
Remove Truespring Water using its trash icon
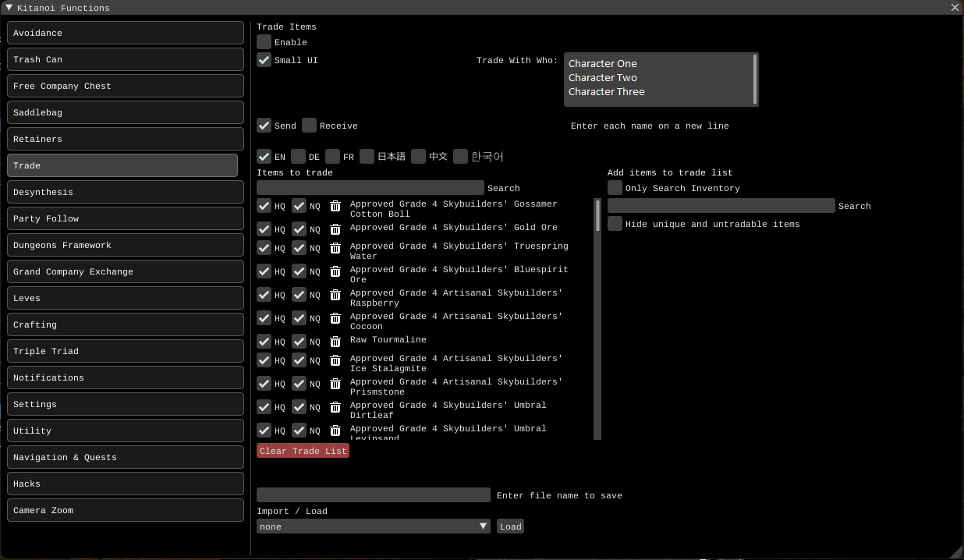[x=335, y=248]
